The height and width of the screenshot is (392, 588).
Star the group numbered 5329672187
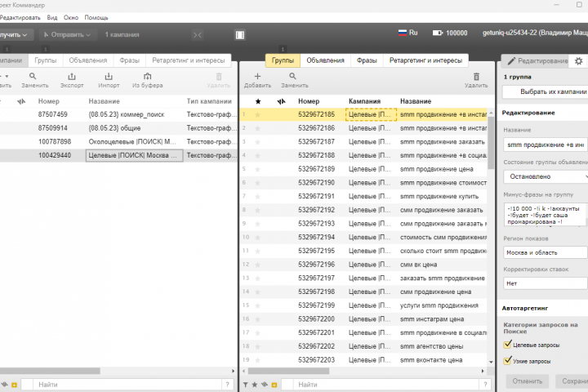coord(257,142)
